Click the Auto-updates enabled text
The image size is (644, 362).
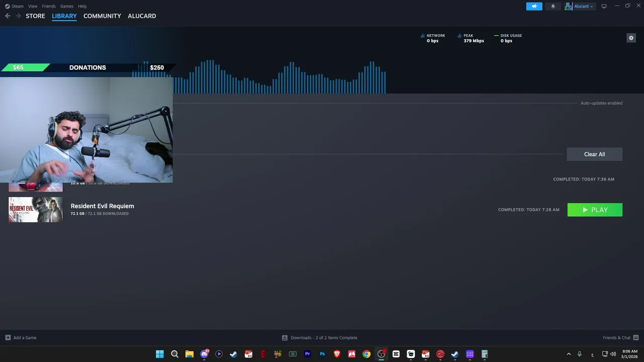click(601, 103)
